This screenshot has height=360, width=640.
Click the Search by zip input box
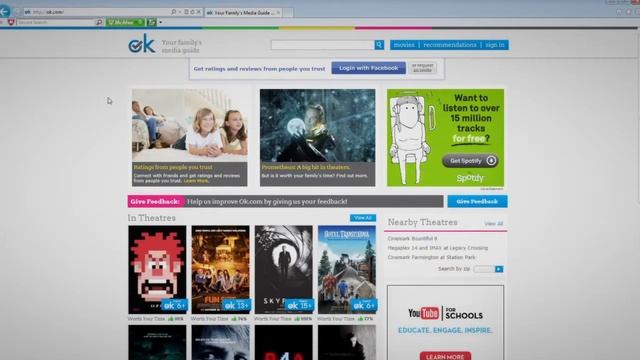484,269
